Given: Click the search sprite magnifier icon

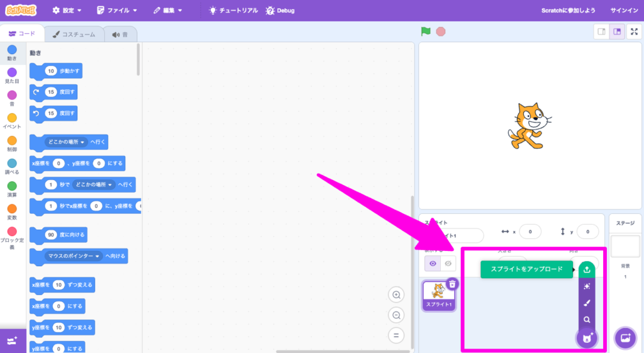Looking at the screenshot, I should (x=586, y=320).
